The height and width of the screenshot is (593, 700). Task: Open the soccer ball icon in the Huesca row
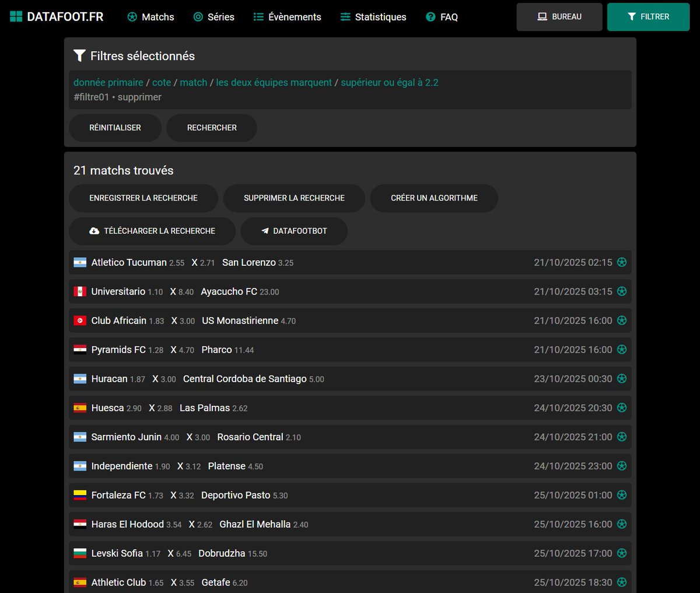click(x=622, y=408)
